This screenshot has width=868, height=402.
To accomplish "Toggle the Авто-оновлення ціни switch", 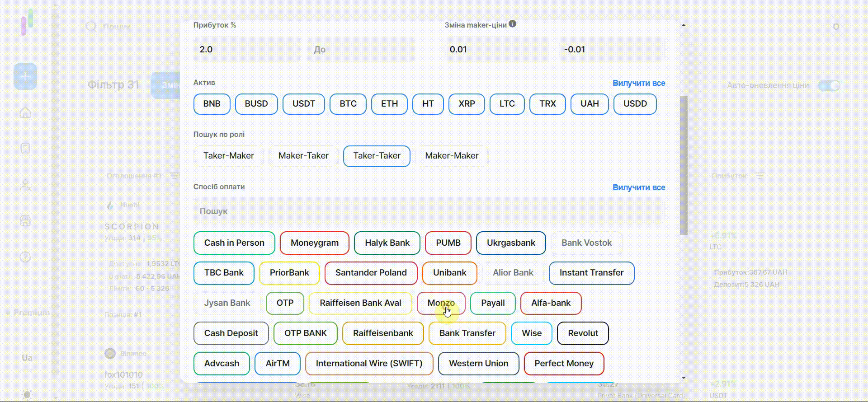I will tap(829, 85).
